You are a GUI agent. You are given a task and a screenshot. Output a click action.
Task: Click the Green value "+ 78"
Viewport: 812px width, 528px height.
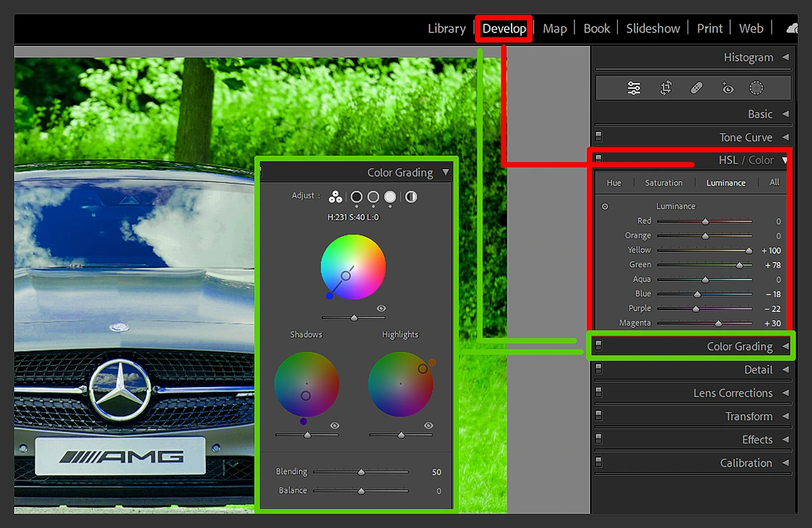pyautogui.click(x=773, y=265)
